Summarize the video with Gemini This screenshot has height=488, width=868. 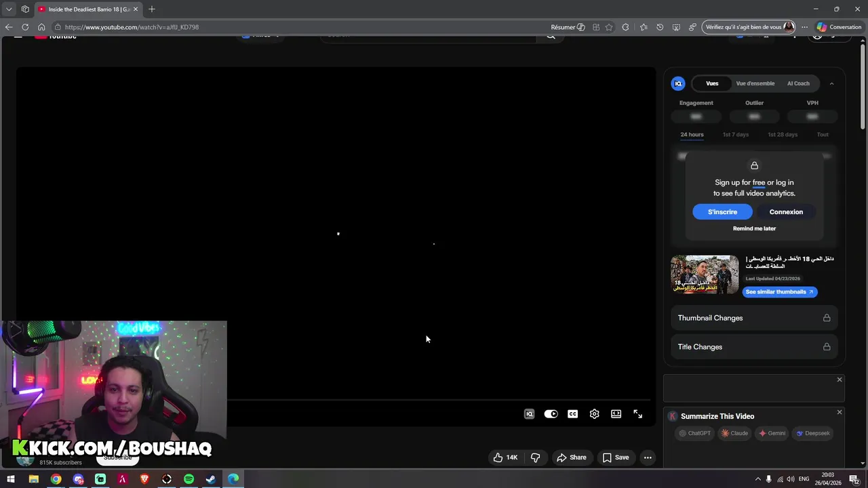[772, 433]
